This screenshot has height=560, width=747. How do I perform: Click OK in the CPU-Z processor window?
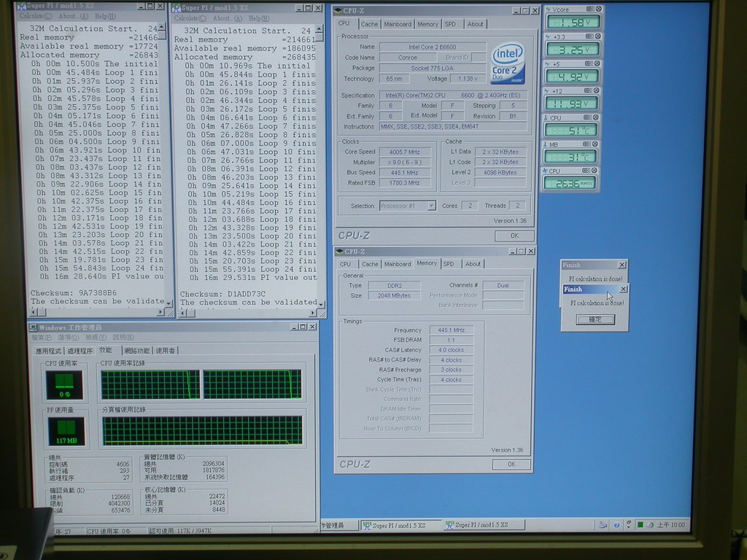(514, 236)
